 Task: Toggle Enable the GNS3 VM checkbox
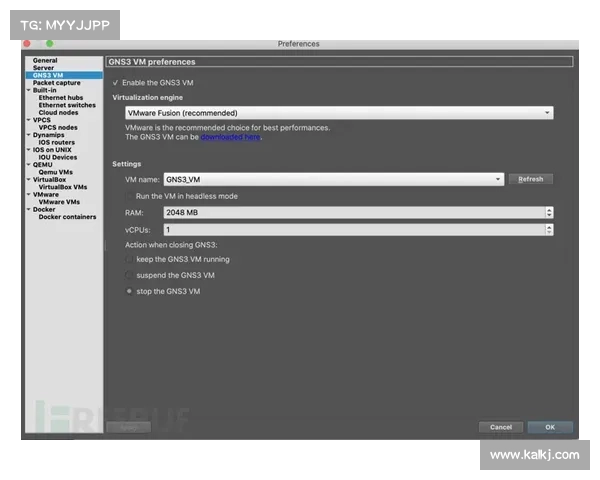116,83
